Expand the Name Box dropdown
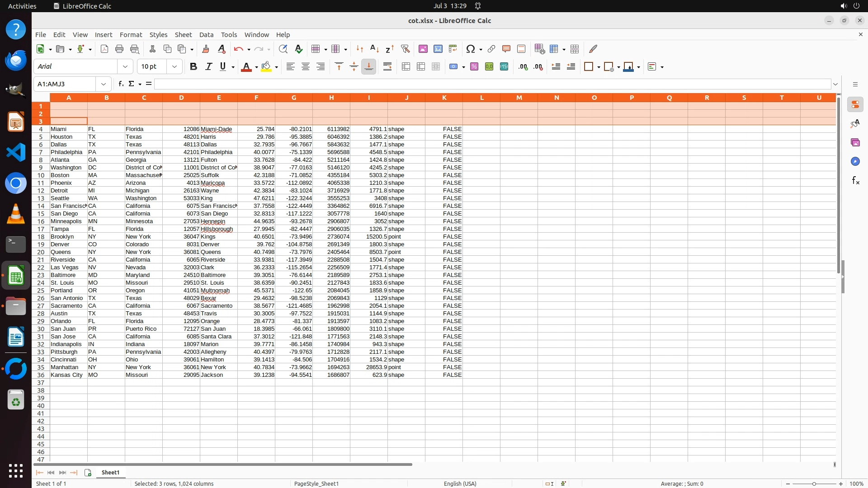Viewport: 868px width, 488px height. click(104, 84)
